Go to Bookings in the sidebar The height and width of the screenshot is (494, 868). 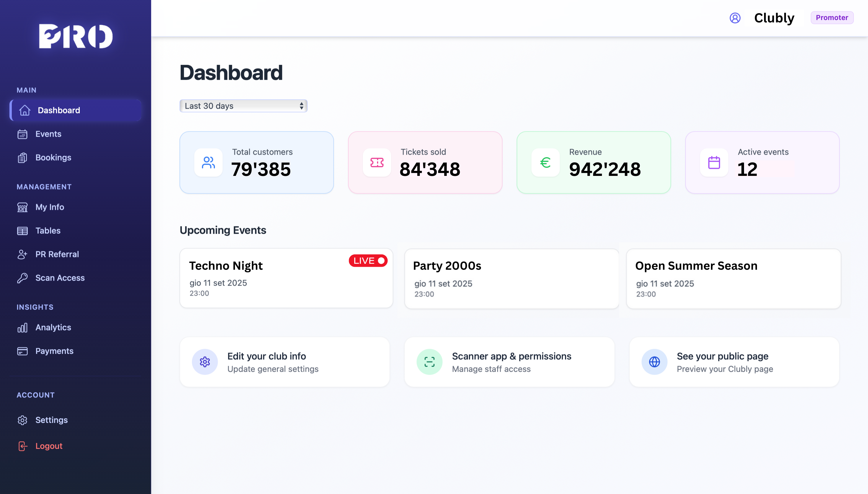coord(53,157)
